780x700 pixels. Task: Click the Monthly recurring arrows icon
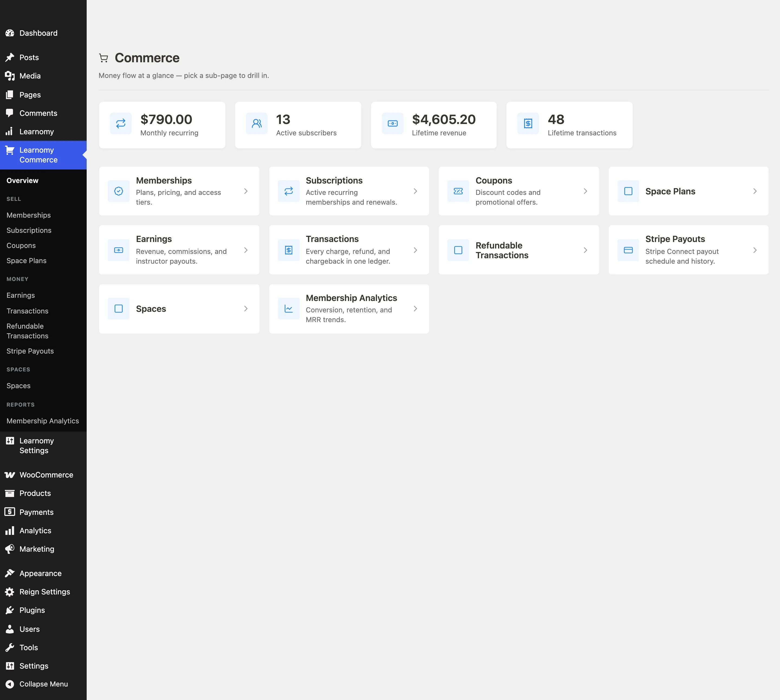coord(121,123)
